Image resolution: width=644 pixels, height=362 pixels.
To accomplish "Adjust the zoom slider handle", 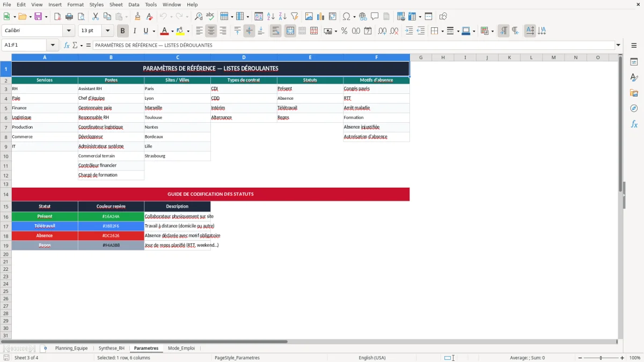I will [601, 358].
